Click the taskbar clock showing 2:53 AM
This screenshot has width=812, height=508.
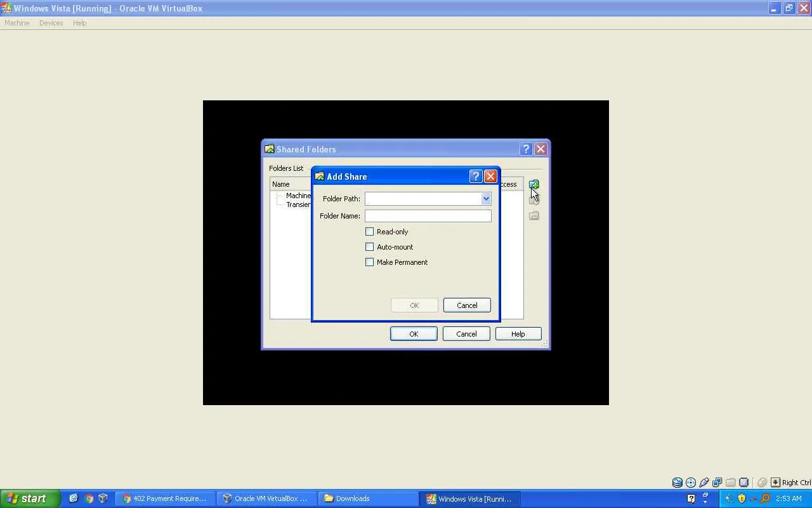click(789, 498)
